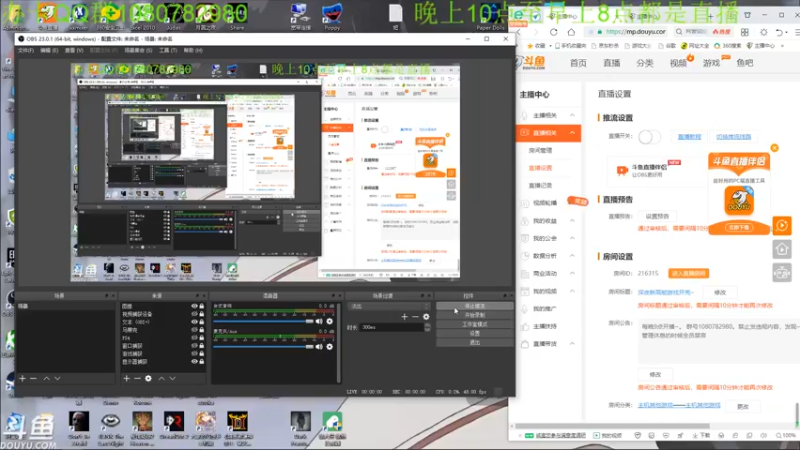Click 设置预告 button
800x450 pixels.
tap(657, 216)
